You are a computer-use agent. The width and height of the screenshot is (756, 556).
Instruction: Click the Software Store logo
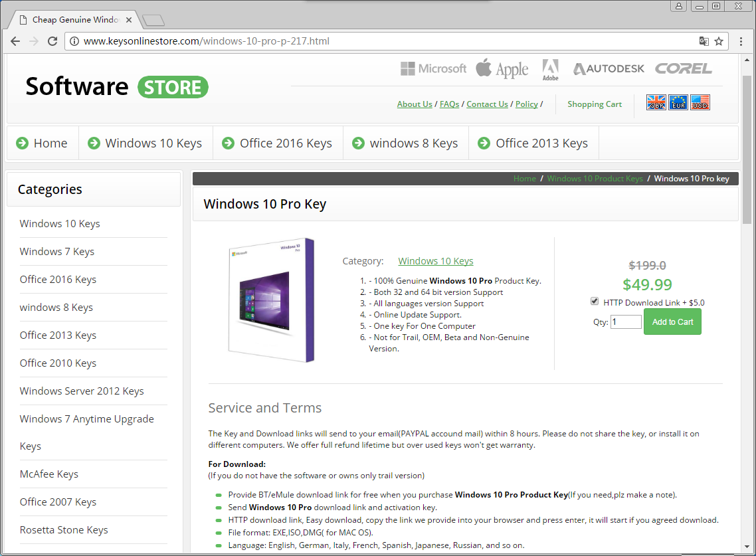pos(117,87)
